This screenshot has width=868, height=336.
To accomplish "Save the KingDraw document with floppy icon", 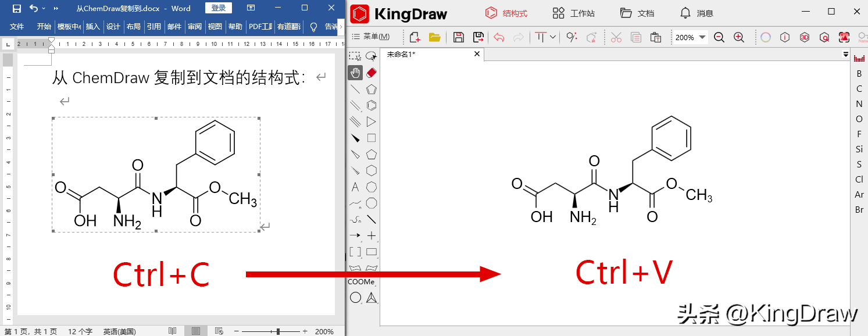I will click(459, 37).
